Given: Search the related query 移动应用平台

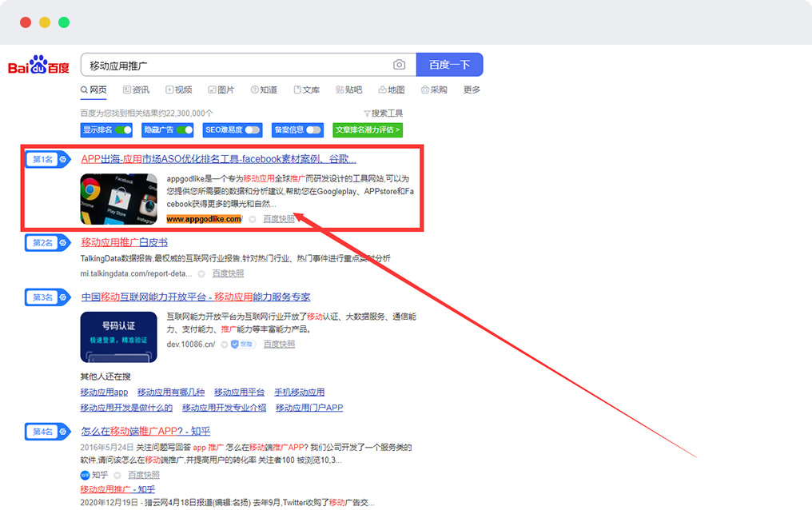Looking at the screenshot, I should pyautogui.click(x=239, y=392).
